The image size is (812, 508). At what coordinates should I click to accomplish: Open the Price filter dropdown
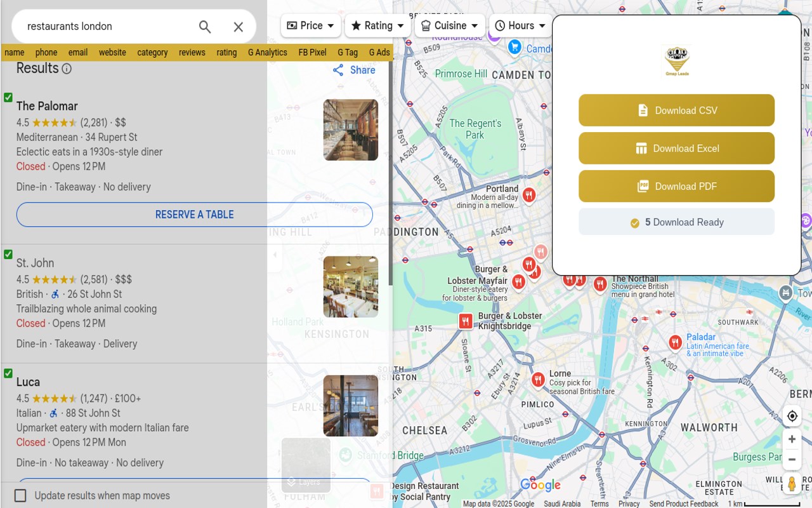point(311,26)
